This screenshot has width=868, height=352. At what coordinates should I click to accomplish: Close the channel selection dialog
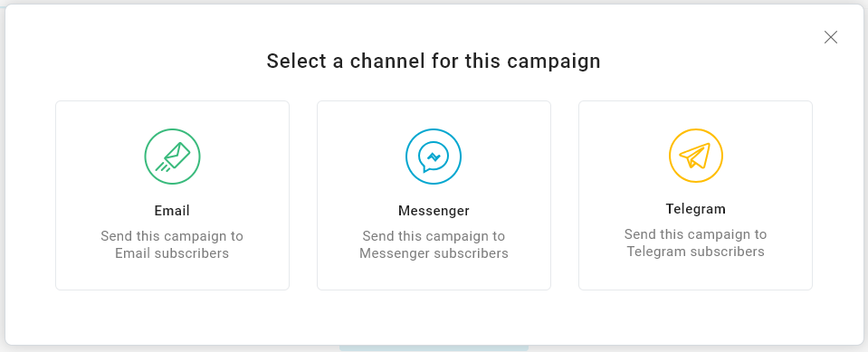[830, 37]
